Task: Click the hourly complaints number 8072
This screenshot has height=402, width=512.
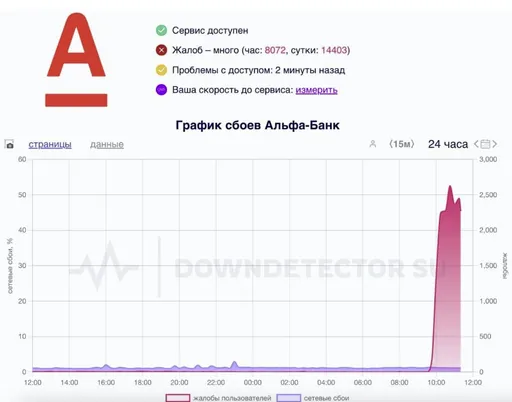Action: [x=275, y=50]
